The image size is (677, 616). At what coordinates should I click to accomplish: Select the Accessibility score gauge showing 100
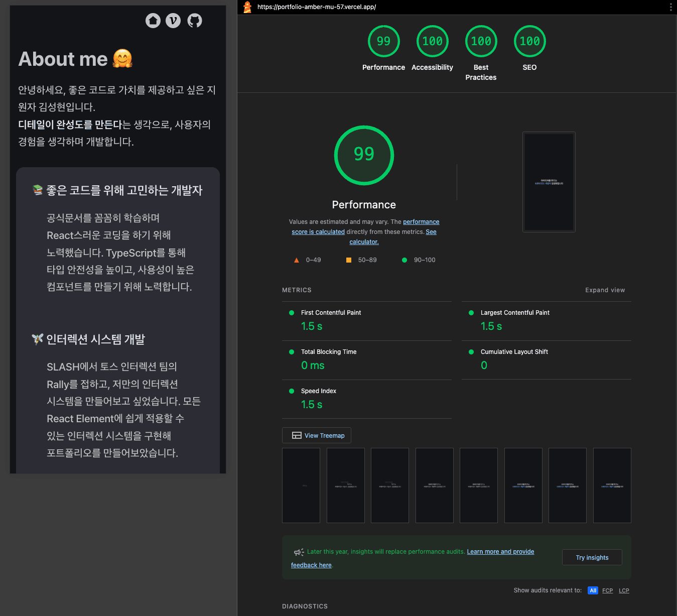tap(432, 41)
